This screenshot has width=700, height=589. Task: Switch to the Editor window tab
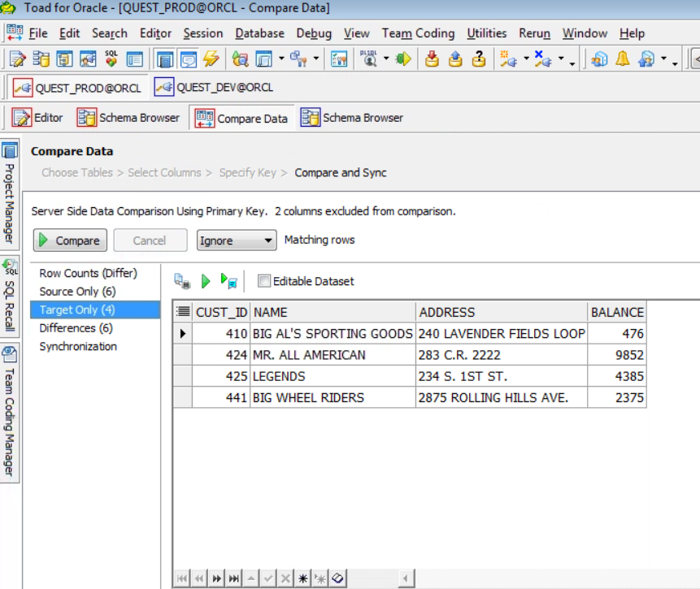point(37,118)
